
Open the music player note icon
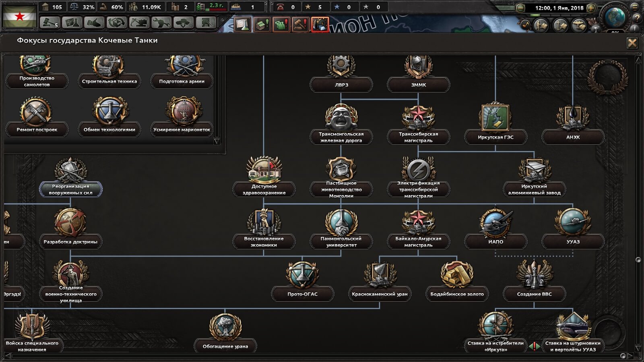click(x=525, y=25)
